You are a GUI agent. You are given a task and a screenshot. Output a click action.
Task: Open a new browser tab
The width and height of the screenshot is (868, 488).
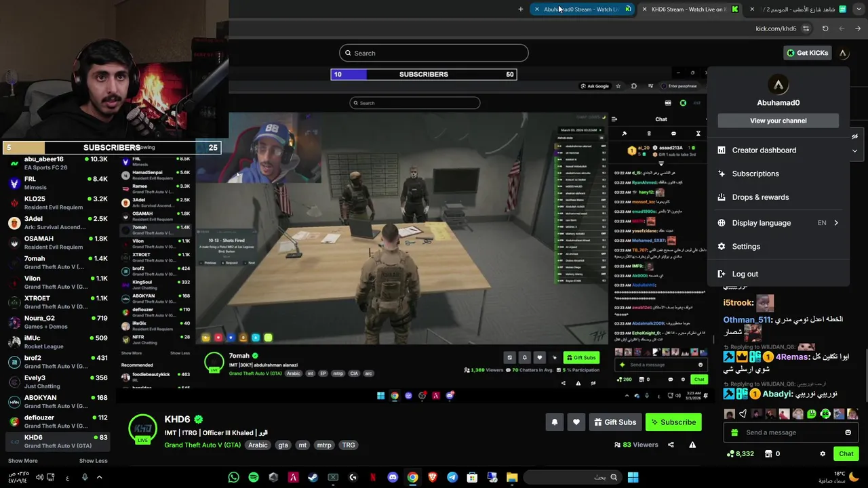(521, 9)
